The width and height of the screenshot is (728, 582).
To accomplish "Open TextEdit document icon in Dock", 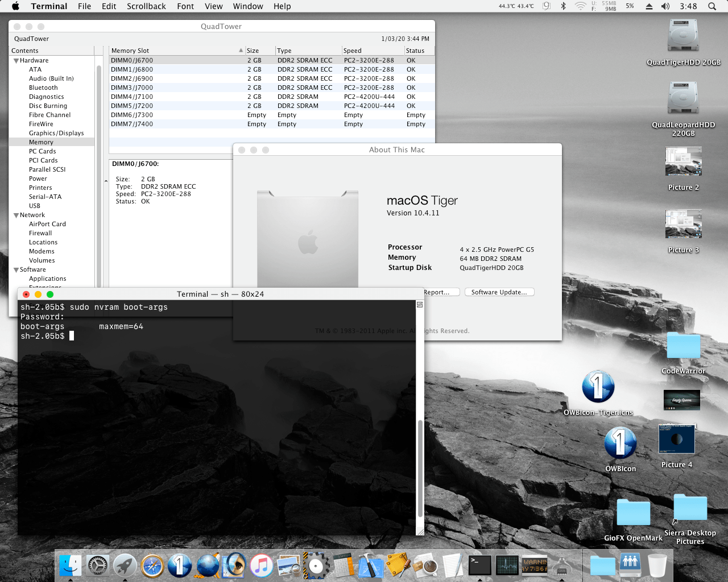I will coord(453,566).
